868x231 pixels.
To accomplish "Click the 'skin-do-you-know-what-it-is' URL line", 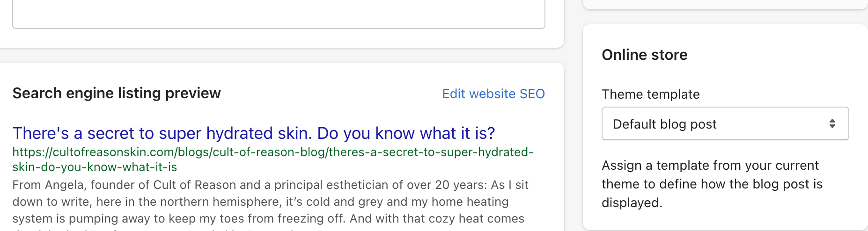I will tap(95, 167).
